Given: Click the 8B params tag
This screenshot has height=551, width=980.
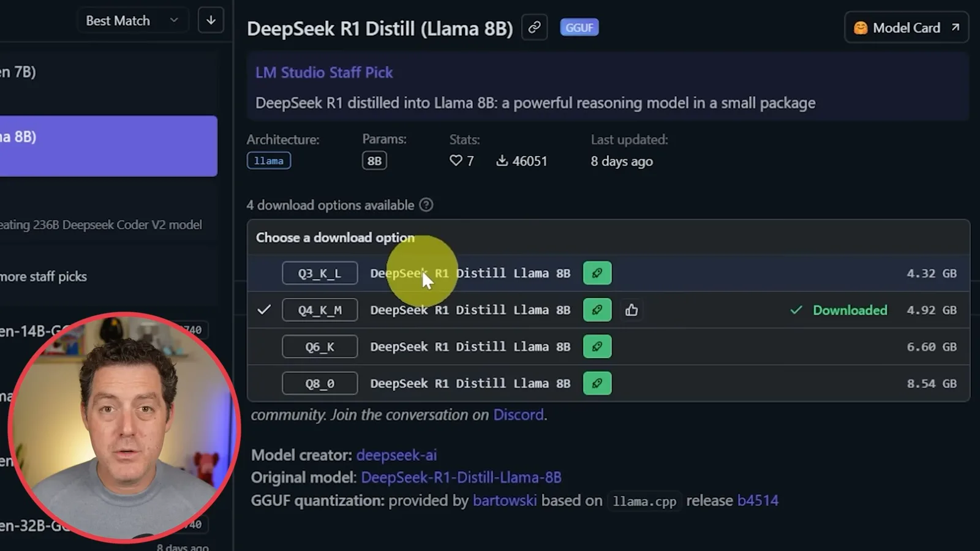Looking at the screenshot, I should [374, 161].
